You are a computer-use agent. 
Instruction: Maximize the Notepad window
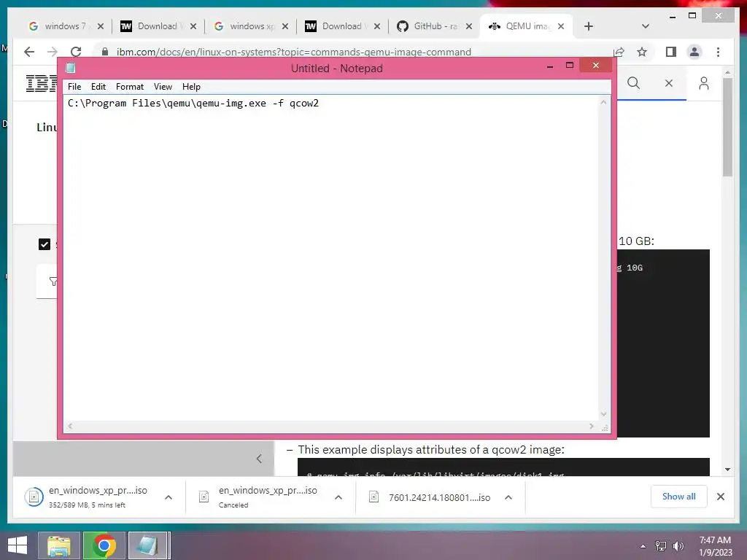coord(570,66)
